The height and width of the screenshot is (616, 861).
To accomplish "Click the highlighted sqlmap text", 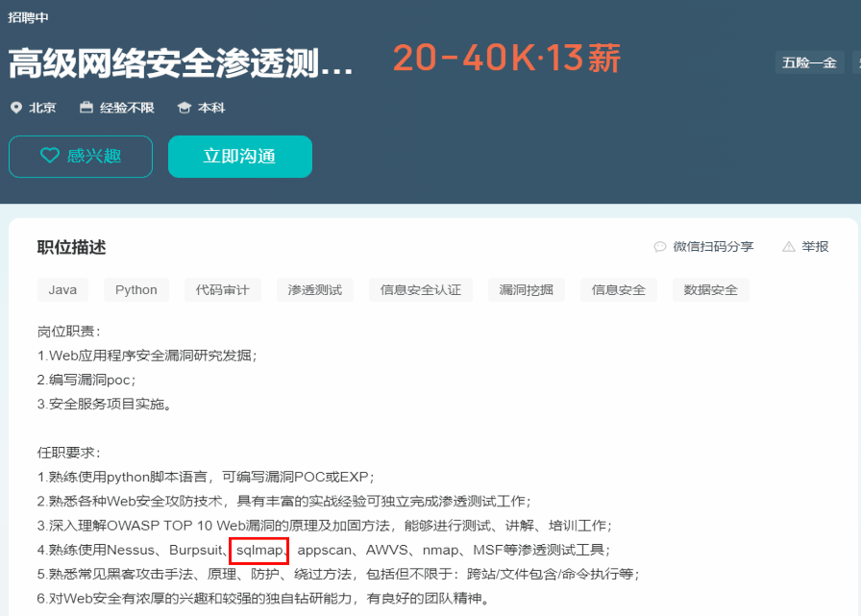I will click(x=259, y=551).
